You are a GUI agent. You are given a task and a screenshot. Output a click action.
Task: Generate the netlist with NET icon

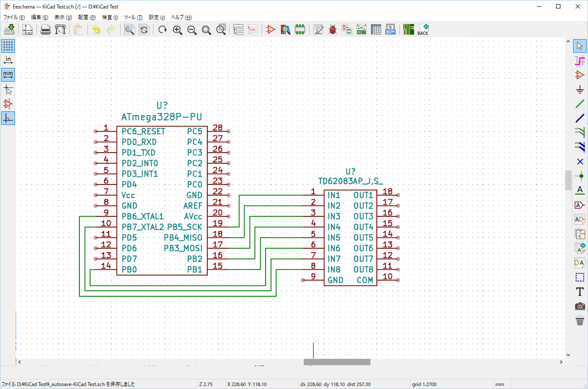point(362,29)
